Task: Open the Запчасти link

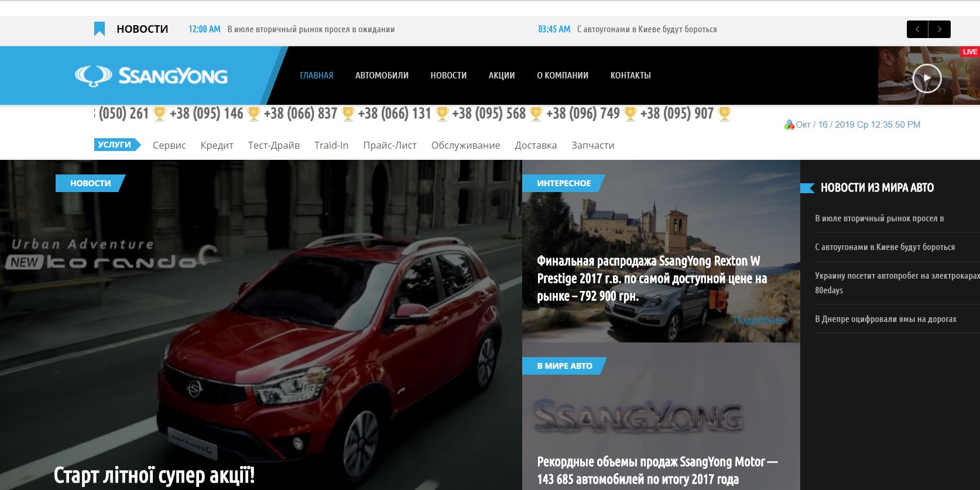Action: [x=592, y=145]
